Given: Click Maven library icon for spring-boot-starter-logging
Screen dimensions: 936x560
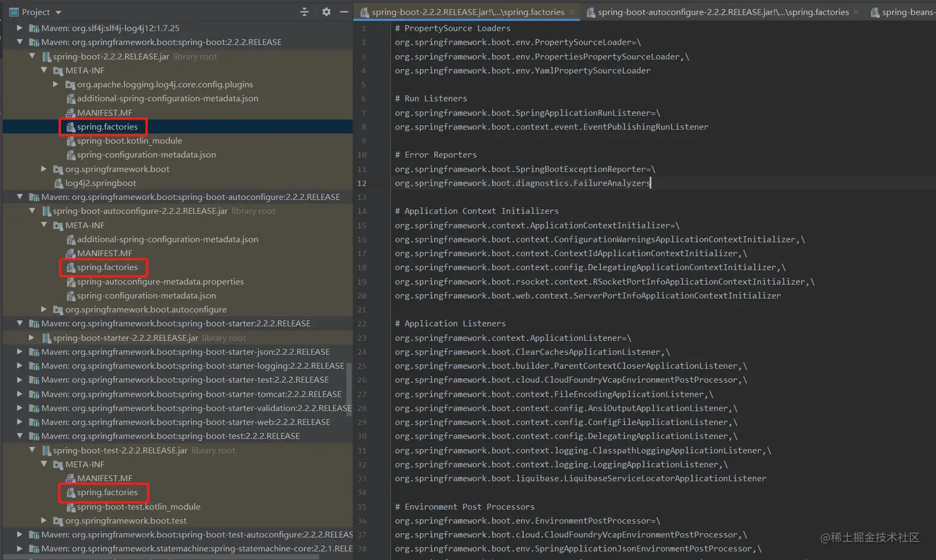Looking at the screenshot, I should point(34,366).
